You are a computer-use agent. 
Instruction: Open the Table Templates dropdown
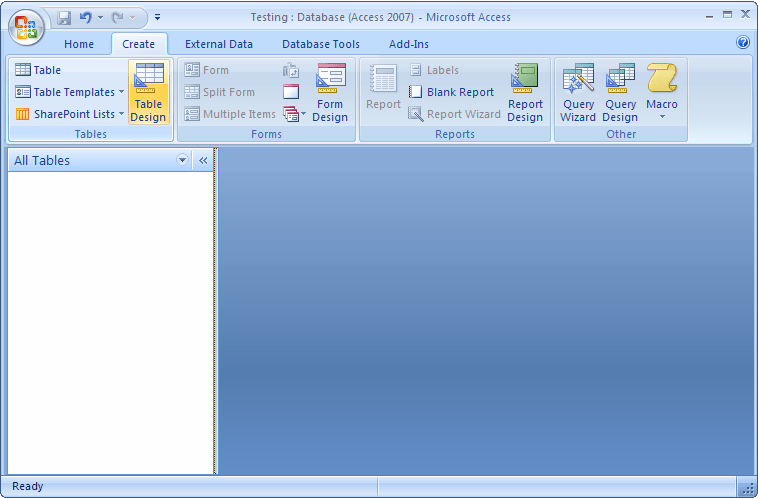click(x=70, y=92)
